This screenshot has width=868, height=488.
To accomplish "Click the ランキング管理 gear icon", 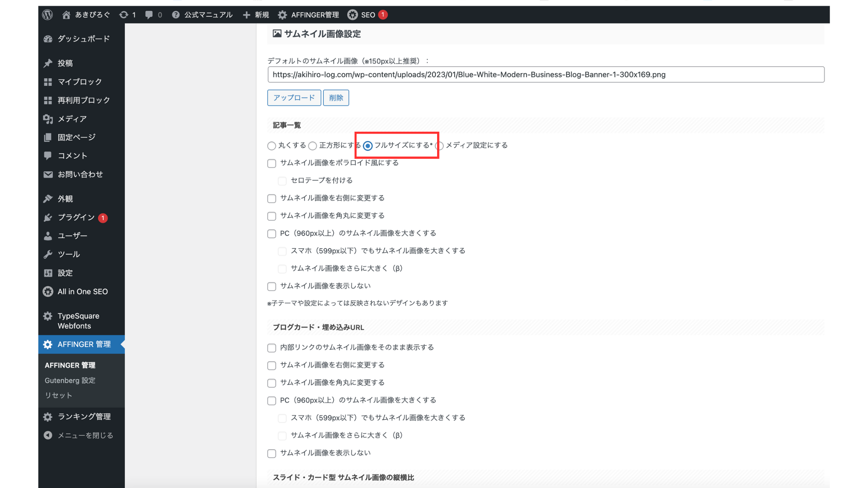I will (x=48, y=417).
